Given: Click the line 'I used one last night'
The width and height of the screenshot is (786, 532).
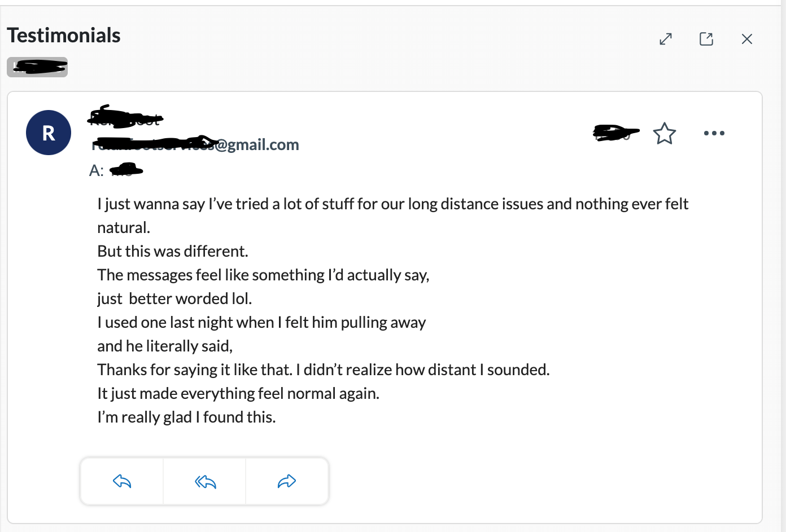Looking at the screenshot, I should click(x=261, y=322).
